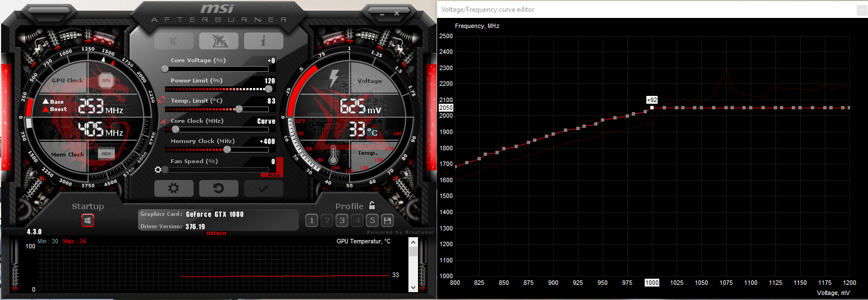Click the driver version 376.19 text
Image resolution: width=868 pixels, height=300 pixels.
click(194, 227)
